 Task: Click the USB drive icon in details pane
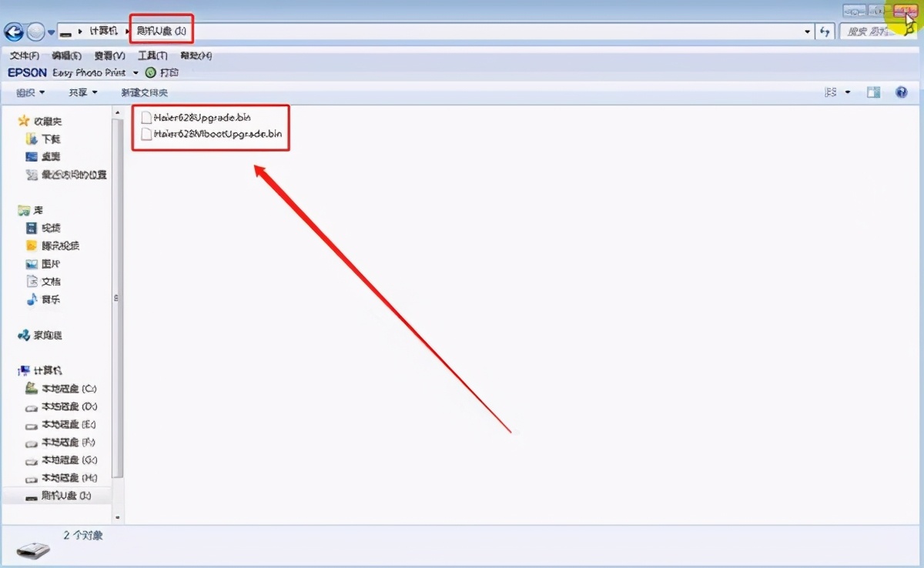[x=33, y=550]
